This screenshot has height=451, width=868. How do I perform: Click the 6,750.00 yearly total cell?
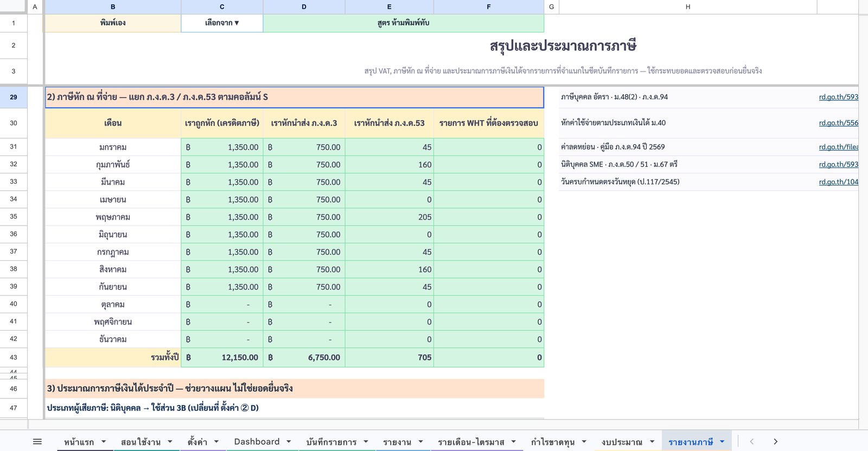pyautogui.click(x=304, y=357)
